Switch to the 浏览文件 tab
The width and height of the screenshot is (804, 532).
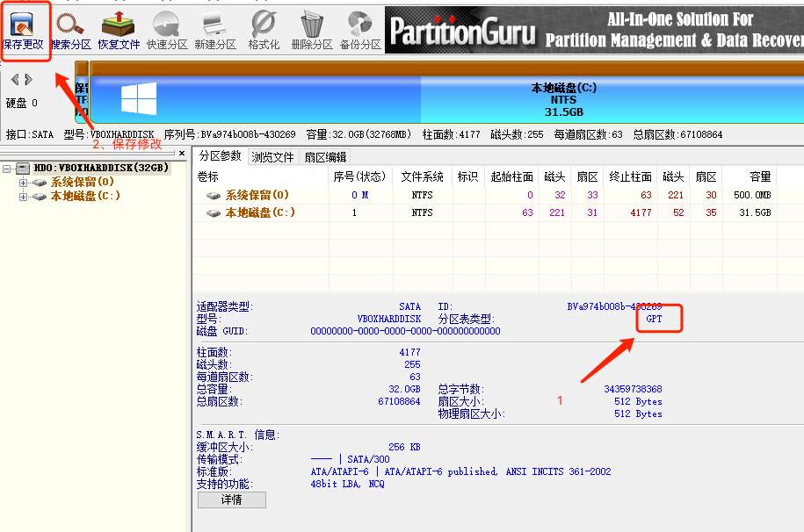coord(272,157)
